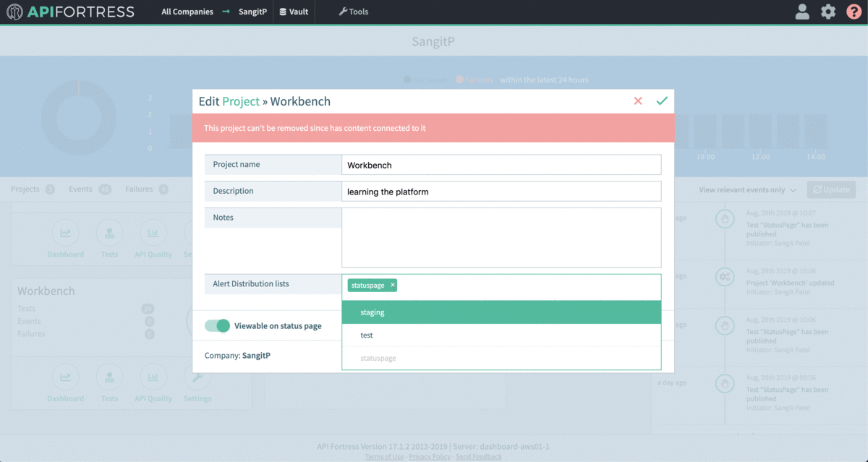This screenshot has height=462, width=868.
Task: Select staging from the distribution list dropdown
Action: click(501, 312)
